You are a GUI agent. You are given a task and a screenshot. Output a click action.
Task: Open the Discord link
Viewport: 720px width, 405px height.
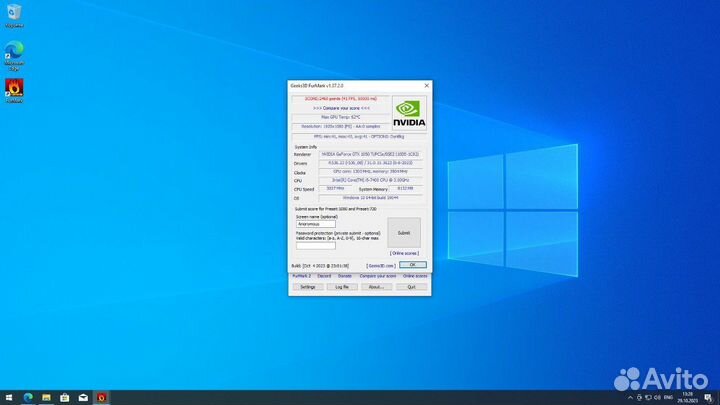click(x=324, y=276)
